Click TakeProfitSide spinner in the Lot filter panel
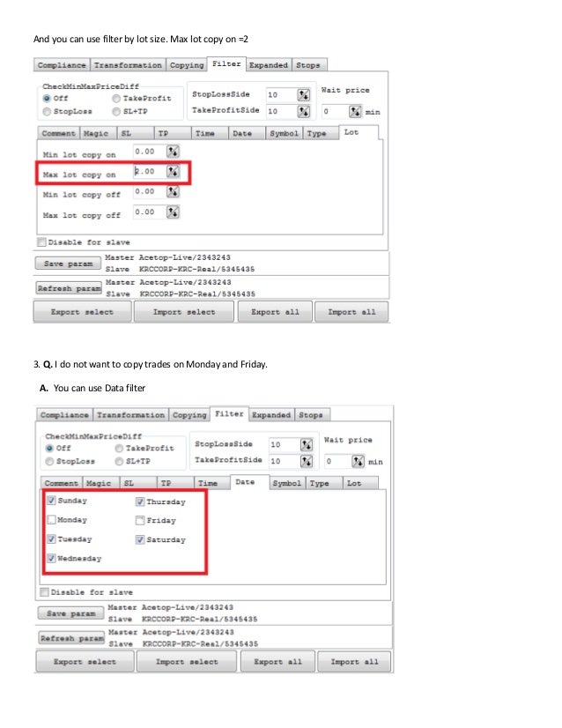562x728 pixels. 304,111
